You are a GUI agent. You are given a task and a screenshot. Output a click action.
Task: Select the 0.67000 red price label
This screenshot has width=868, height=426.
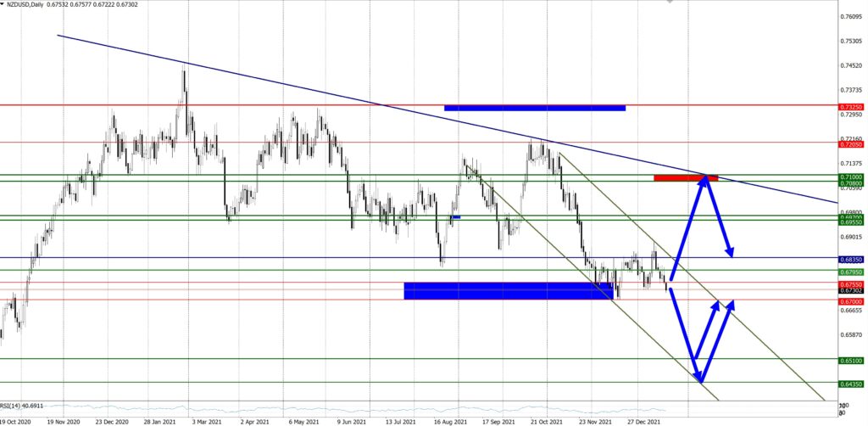[x=851, y=300]
